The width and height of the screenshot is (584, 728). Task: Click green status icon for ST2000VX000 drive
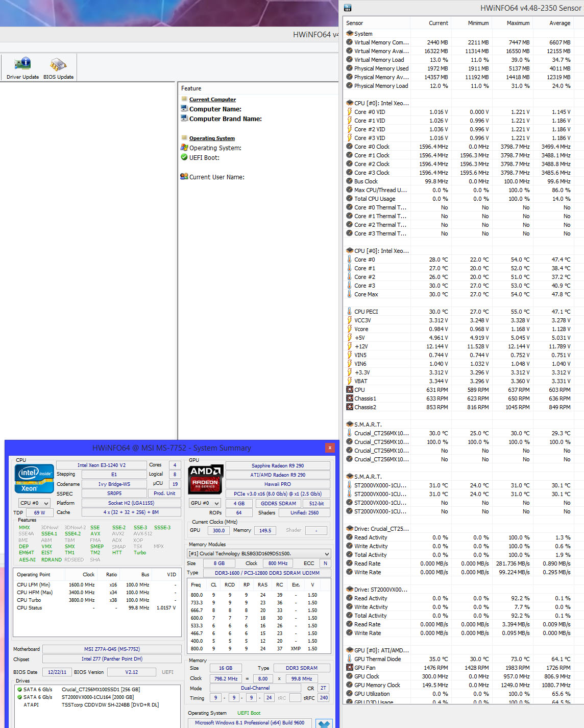pyautogui.click(x=19, y=697)
